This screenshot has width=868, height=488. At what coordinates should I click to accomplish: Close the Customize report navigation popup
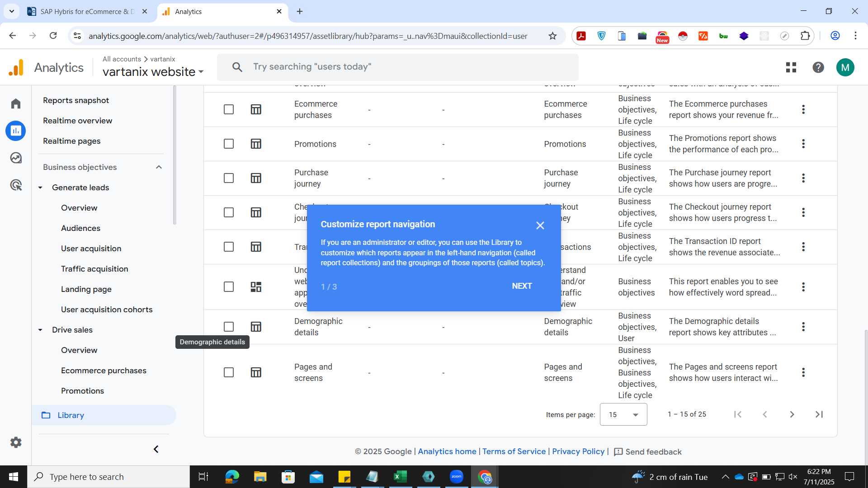[540, 225]
